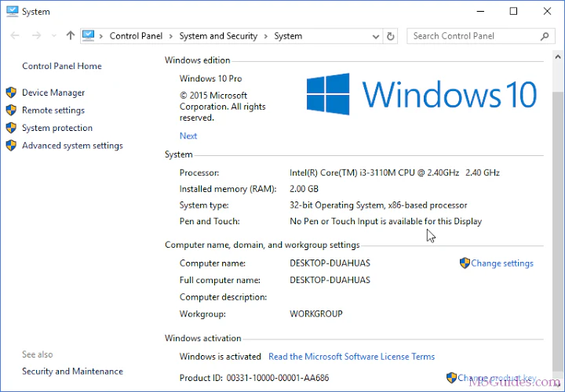Click the vertical scrollbar down arrow
This screenshot has width=565, height=392.
click(x=558, y=384)
